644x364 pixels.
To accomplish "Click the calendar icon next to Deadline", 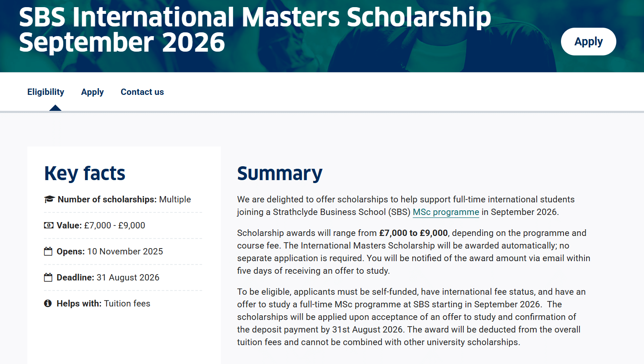I will click(48, 278).
